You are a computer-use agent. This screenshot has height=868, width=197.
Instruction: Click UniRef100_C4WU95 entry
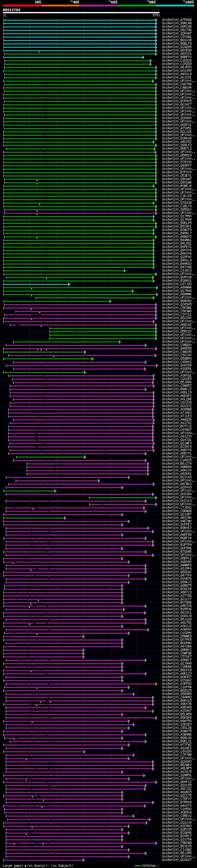(x=177, y=352)
